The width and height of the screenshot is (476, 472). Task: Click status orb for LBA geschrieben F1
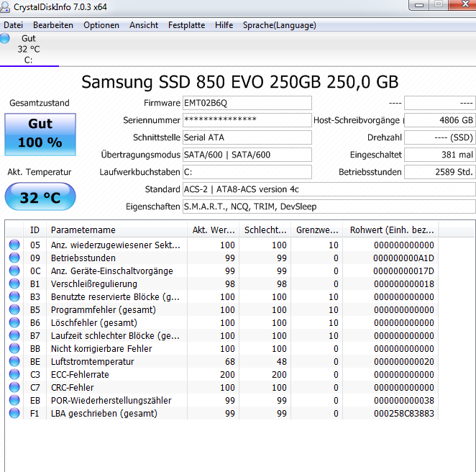(x=14, y=413)
